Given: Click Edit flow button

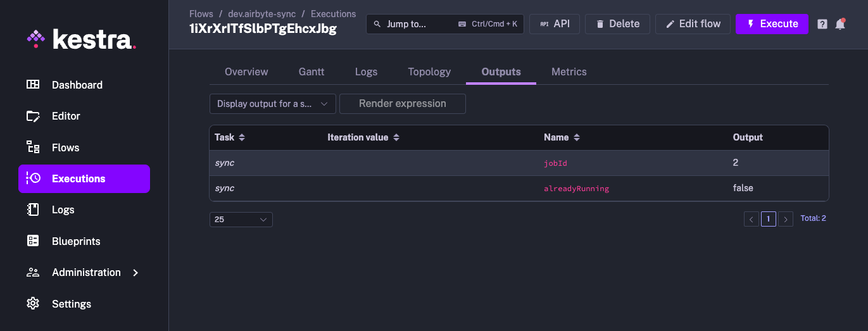Looking at the screenshot, I should [693, 24].
